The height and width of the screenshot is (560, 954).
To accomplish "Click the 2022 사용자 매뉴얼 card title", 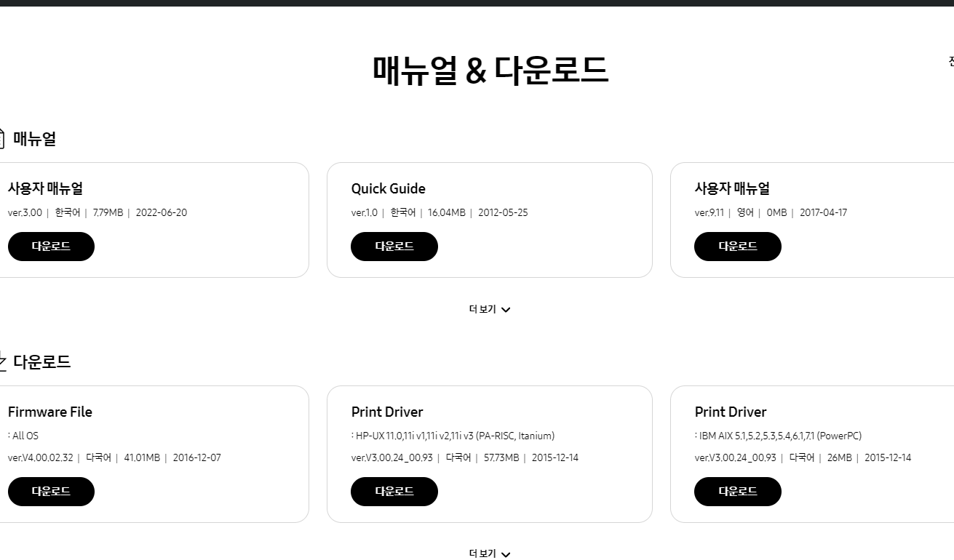I will pyautogui.click(x=44, y=188).
